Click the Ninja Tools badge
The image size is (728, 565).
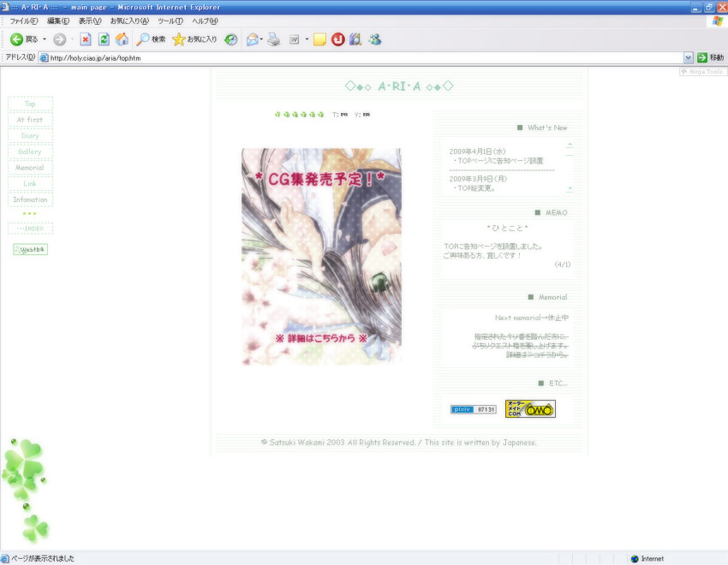702,71
